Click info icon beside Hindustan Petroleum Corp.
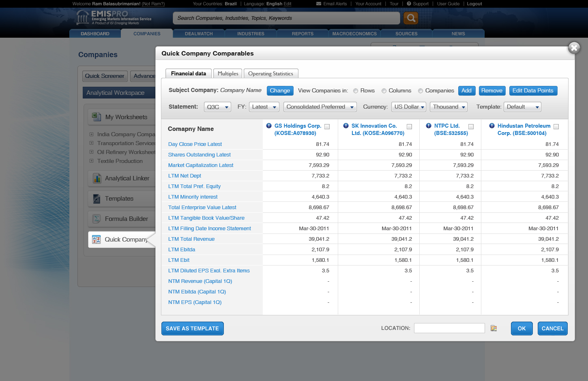This screenshot has width=588, height=381. 492,126
